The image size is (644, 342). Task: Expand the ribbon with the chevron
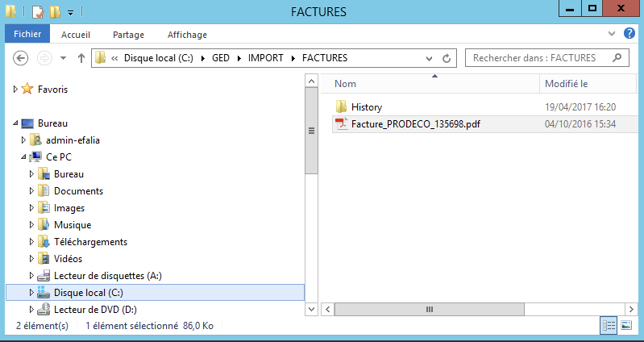pyautogui.click(x=610, y=34)
